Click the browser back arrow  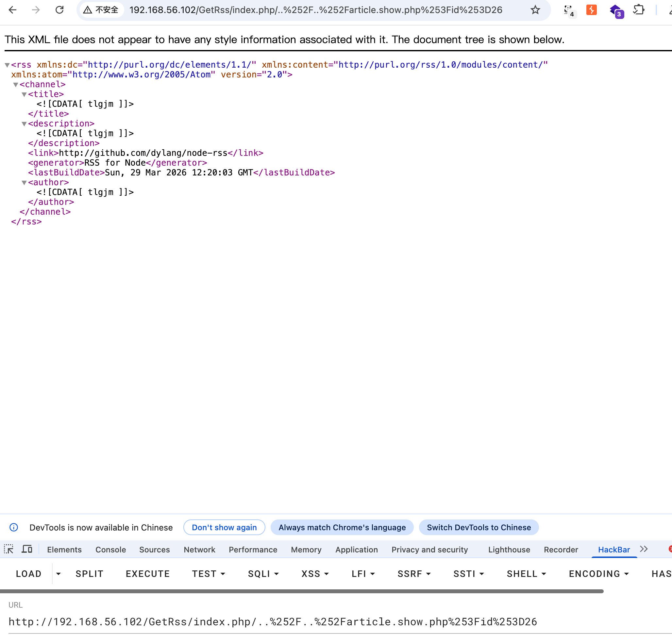point(13,10)
